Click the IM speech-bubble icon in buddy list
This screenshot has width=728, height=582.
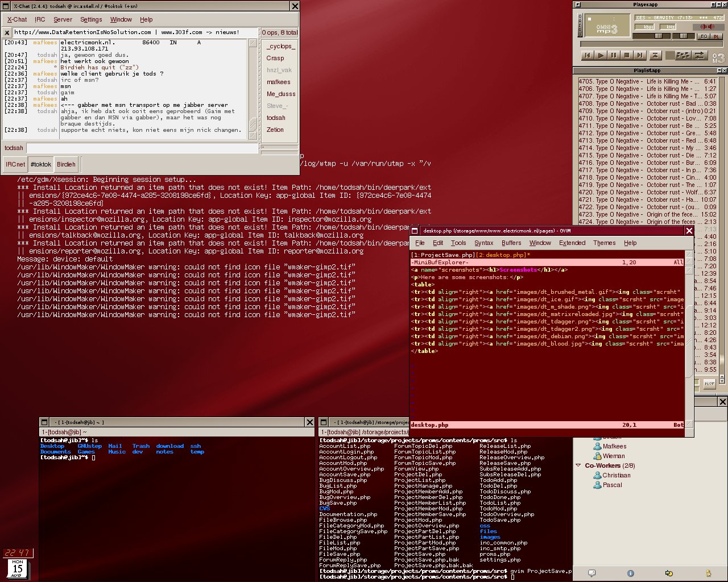point(592,573)
